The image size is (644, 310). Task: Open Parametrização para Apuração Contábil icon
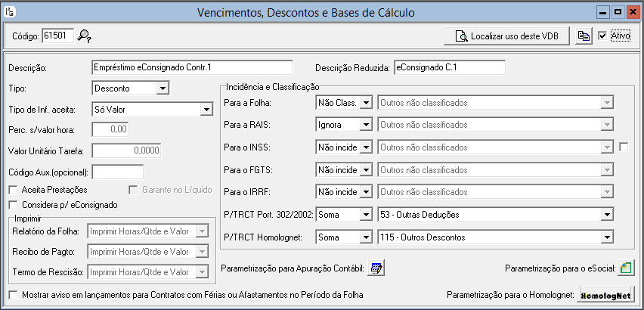[x=376, y=268]
